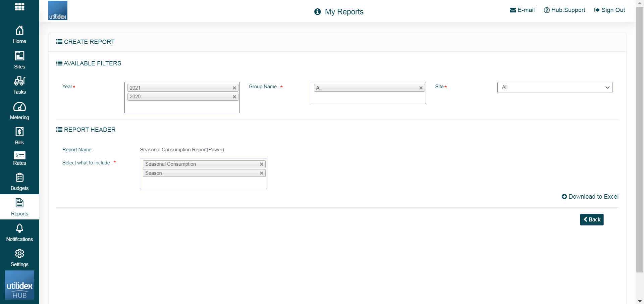
Task: Open Metering gauge icon
Action: [19, 107]
